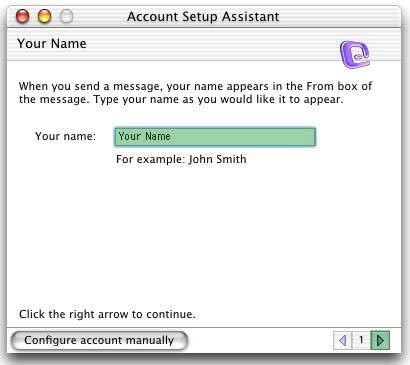Screen dimensions: 410x365
Task: Click the 'Your name:' field label
Action: [65, 136]
